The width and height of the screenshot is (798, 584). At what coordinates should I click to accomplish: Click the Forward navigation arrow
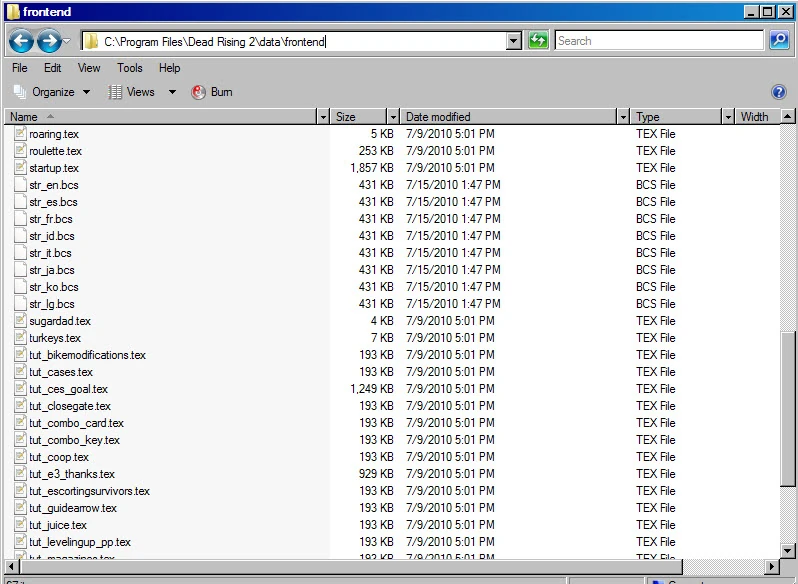pos(49,41)
